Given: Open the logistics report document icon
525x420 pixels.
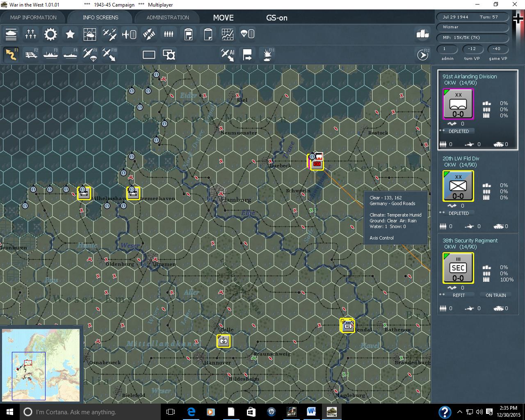Looking at the screenshot, I should coord(188,34).
